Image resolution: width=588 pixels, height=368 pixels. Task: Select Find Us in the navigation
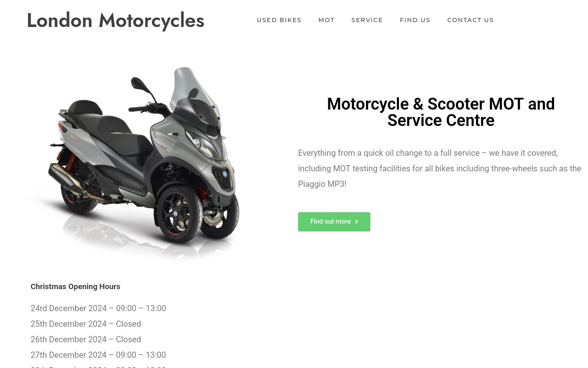[415, 20]
